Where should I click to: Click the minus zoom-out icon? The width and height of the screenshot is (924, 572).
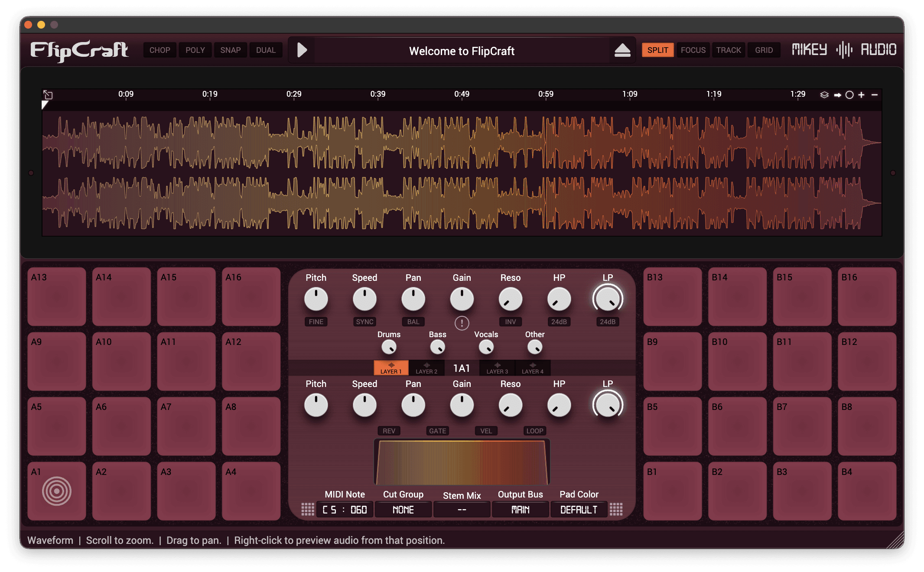(x=875, y=94)
